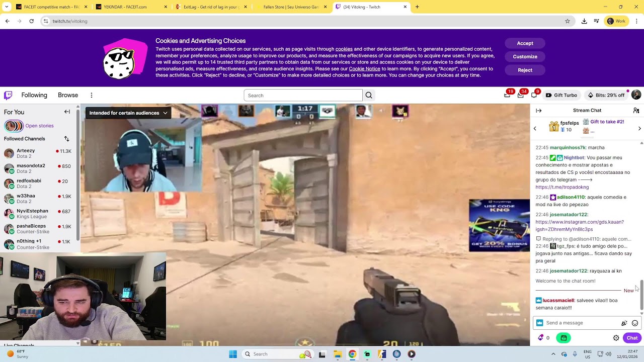The height and width of the screenshot is (362, 644).
Task: Go back with the browser arrow
Action: click(8, 21)
